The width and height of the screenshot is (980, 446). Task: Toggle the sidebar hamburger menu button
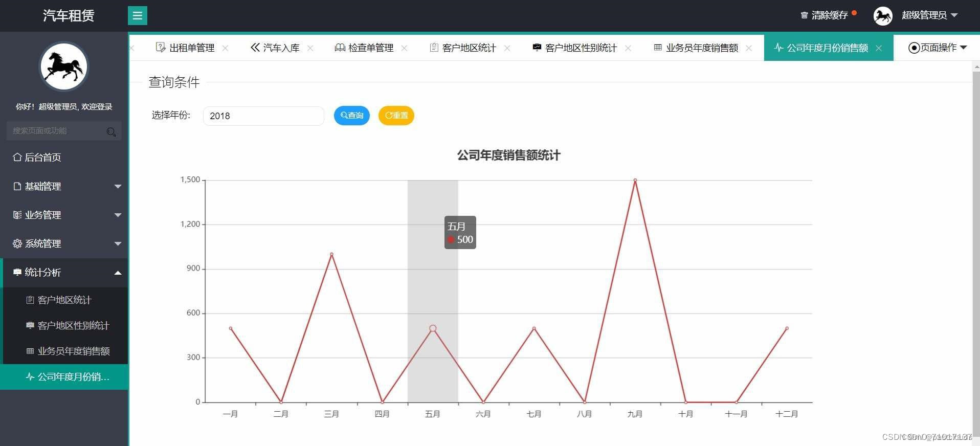click(138, 15)
